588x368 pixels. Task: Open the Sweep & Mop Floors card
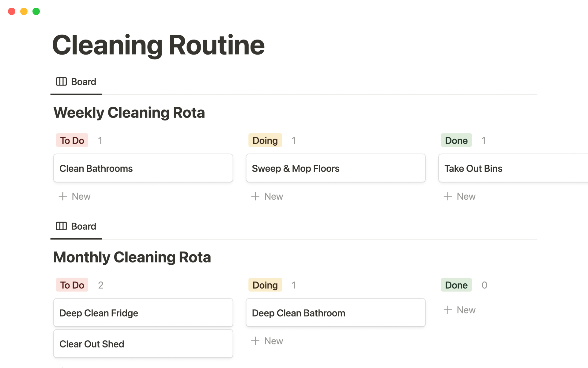click(x=335, y=168)
